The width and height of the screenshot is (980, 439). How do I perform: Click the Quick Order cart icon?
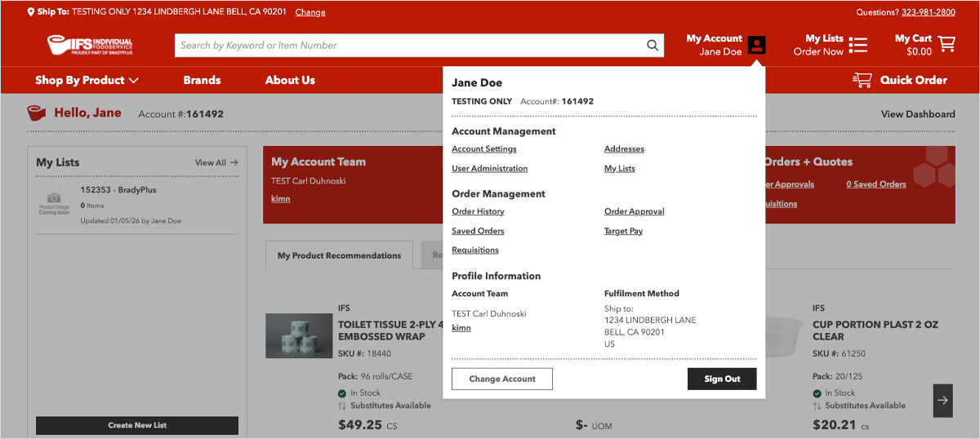pos(862,80)
